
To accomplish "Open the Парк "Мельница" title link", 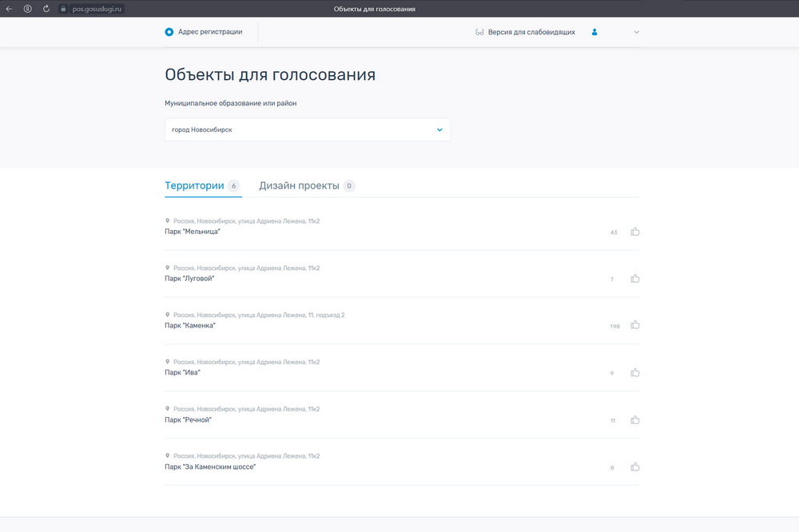I will [x=192, y=232].
